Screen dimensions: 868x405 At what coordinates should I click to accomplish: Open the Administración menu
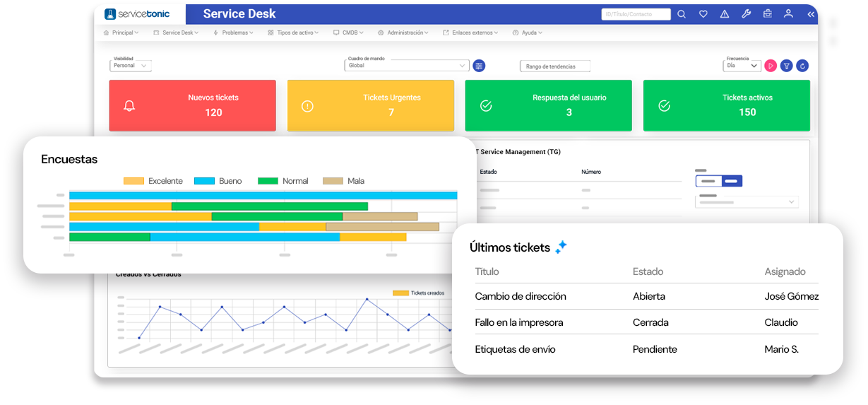coord(405,33)
